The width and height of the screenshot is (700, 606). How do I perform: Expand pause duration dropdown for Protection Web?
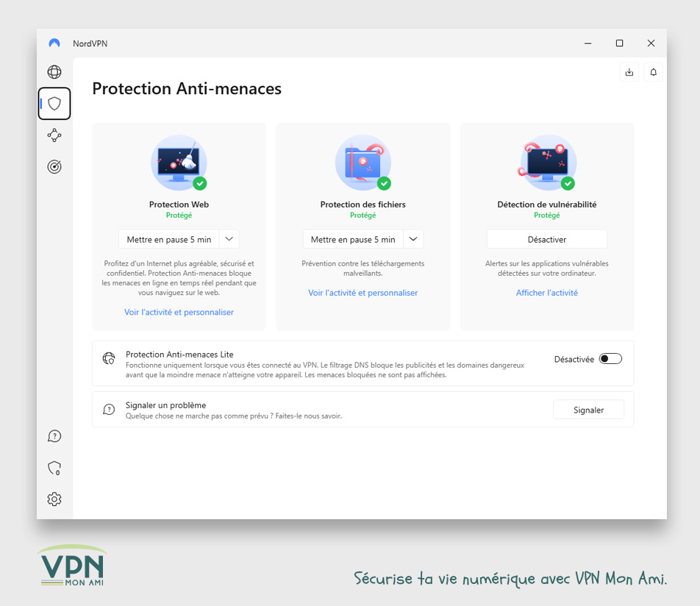tap(229, 239)
